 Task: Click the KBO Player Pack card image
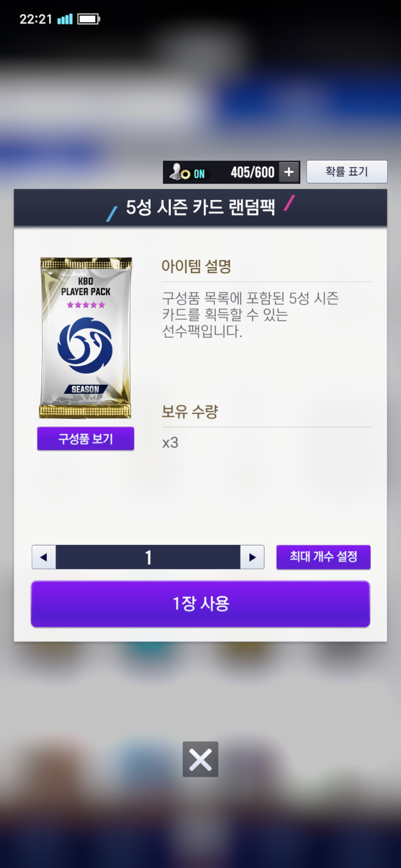click(x=85, y=338)
